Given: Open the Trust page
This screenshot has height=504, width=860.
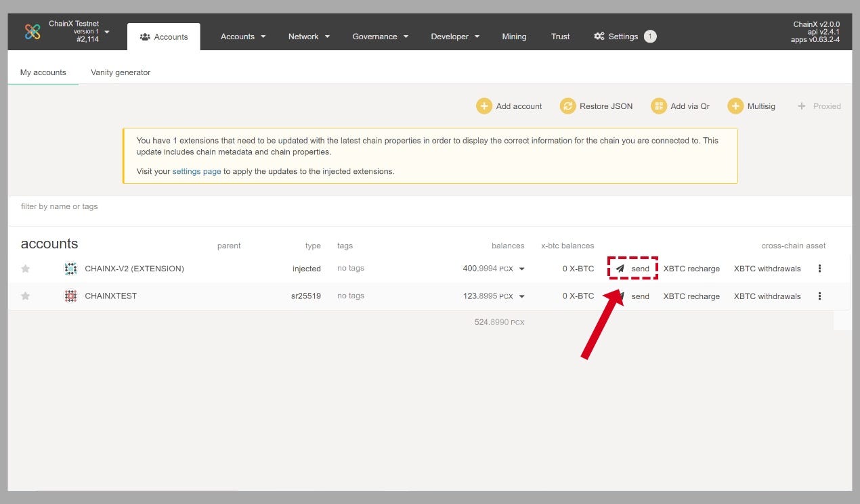Looking at the screenshot, I should click(x=560, y=37).
